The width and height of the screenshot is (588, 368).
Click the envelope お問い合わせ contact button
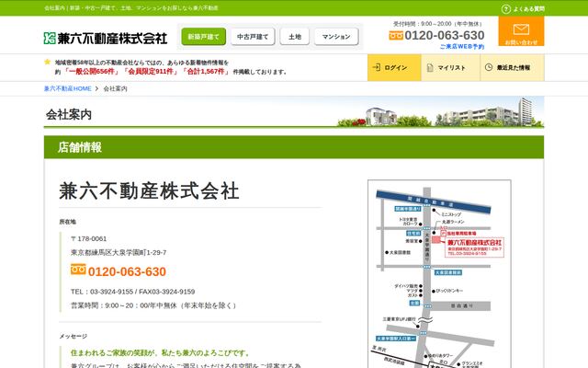[521, 31]
